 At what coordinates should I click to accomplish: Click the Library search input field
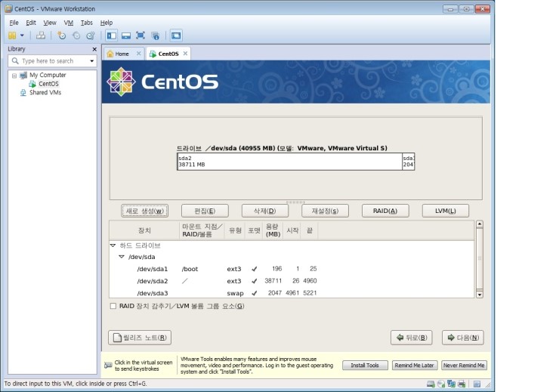[52, 61]
